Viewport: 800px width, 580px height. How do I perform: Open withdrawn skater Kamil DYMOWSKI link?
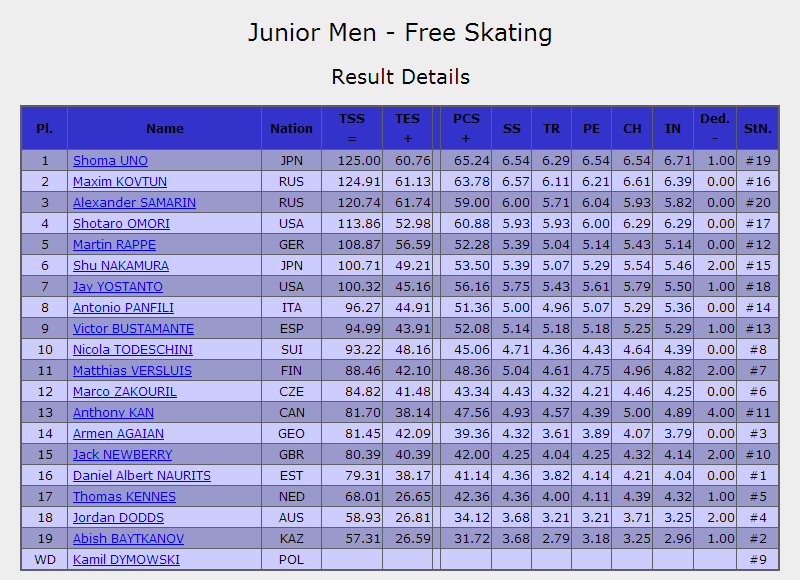pos(126,560)
